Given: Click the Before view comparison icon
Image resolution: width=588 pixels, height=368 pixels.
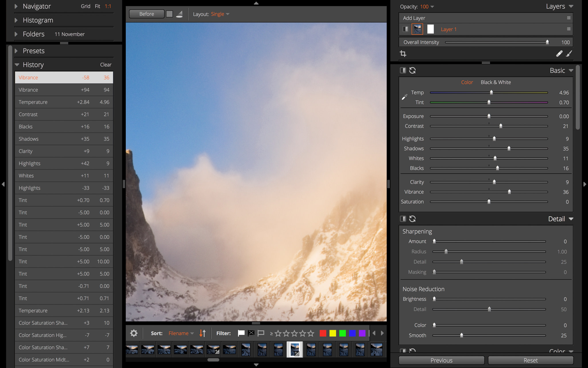Looking at the screenshot, I should 146,14.
